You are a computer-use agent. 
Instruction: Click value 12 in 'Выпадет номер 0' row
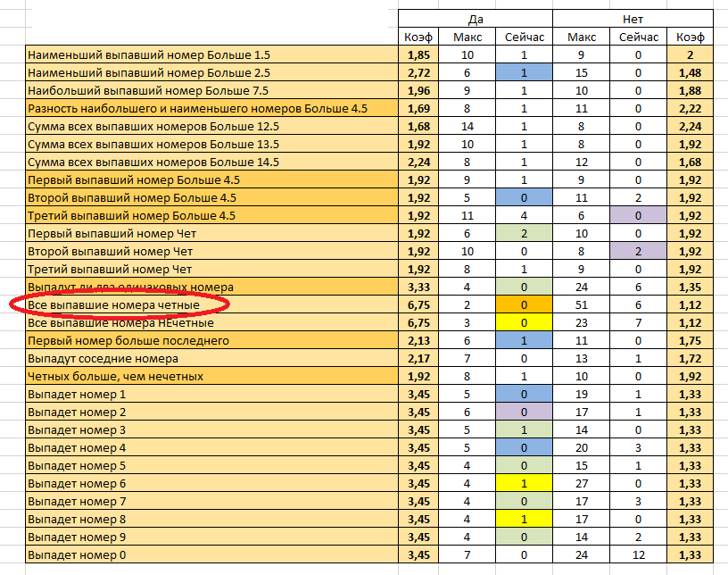point(637,555)
